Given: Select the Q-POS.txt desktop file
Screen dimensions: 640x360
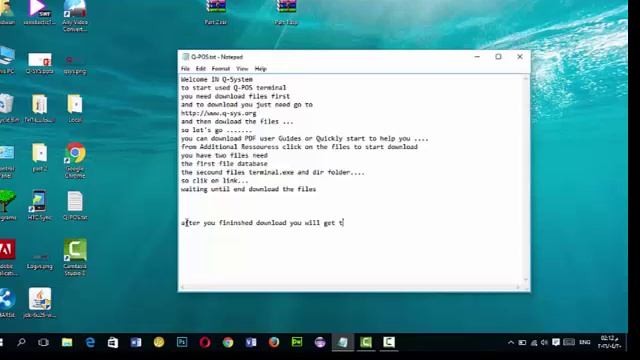Looking at the screenshot, I should coord(75,206).
